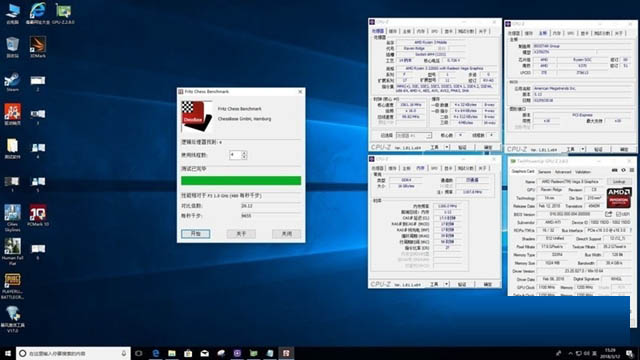Switch to 显卡 tab in CPU-Z mainboard window

coord(584,33)
